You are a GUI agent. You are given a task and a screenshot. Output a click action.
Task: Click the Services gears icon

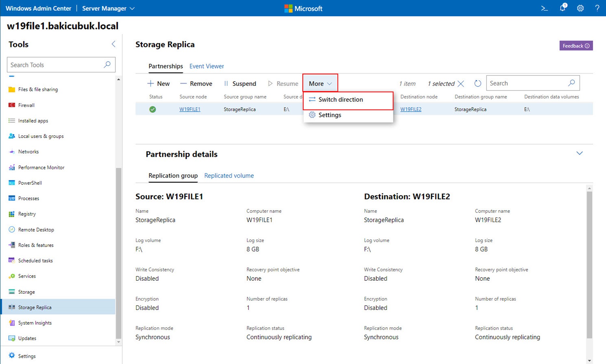point(12,276)
